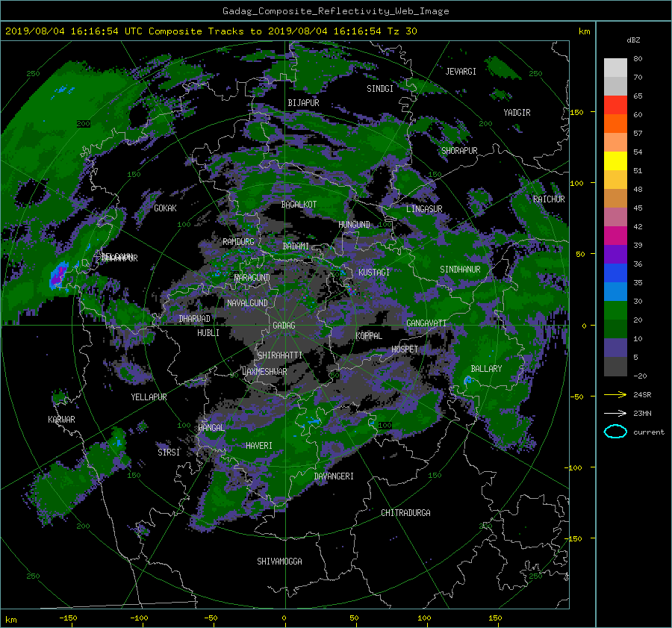Click the 'LAXMESHWAR' city label
The width and height of the screenshot is (672, 628).
click(264, 372)
